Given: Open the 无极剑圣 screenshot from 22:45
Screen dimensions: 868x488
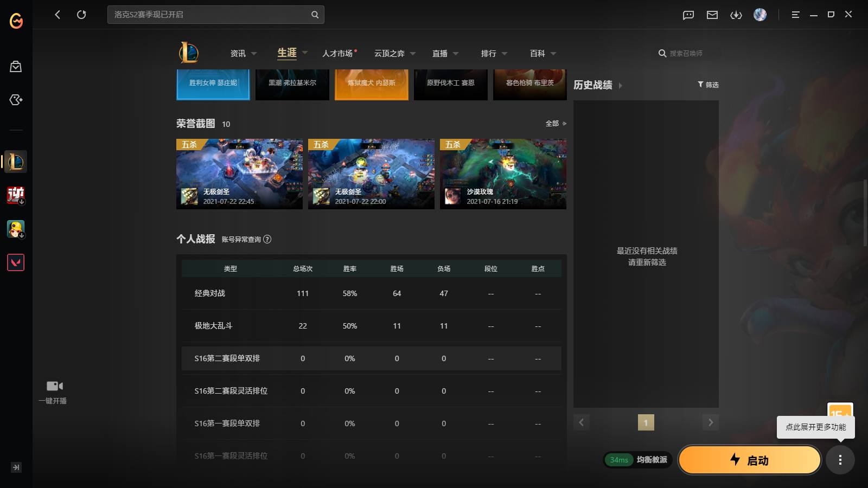Looking at the screenshot, I should point(239,174).
